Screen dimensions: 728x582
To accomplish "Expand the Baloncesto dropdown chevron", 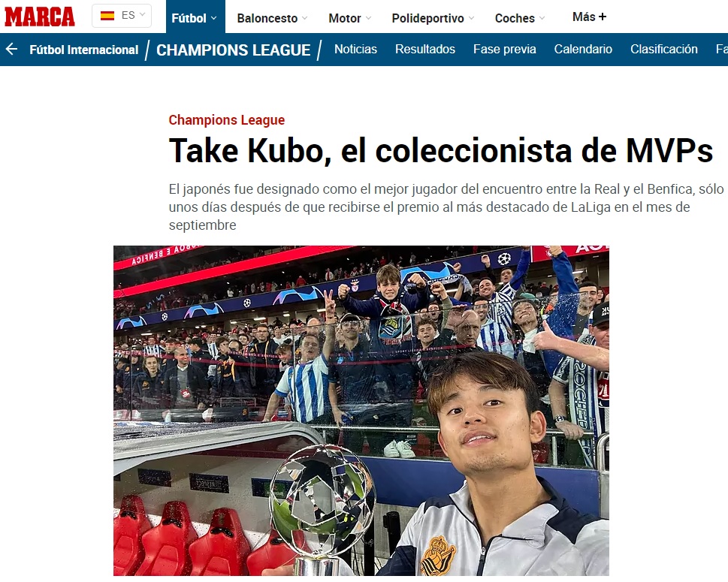I will point(304,18).
